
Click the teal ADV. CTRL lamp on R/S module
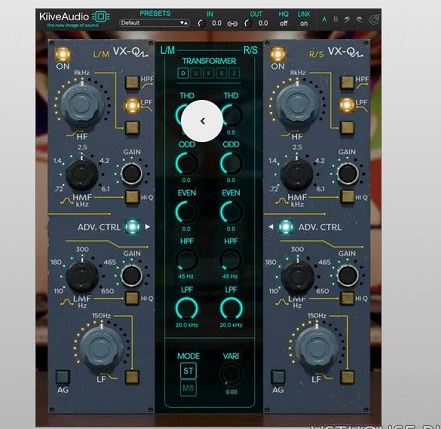click(286, 227)
